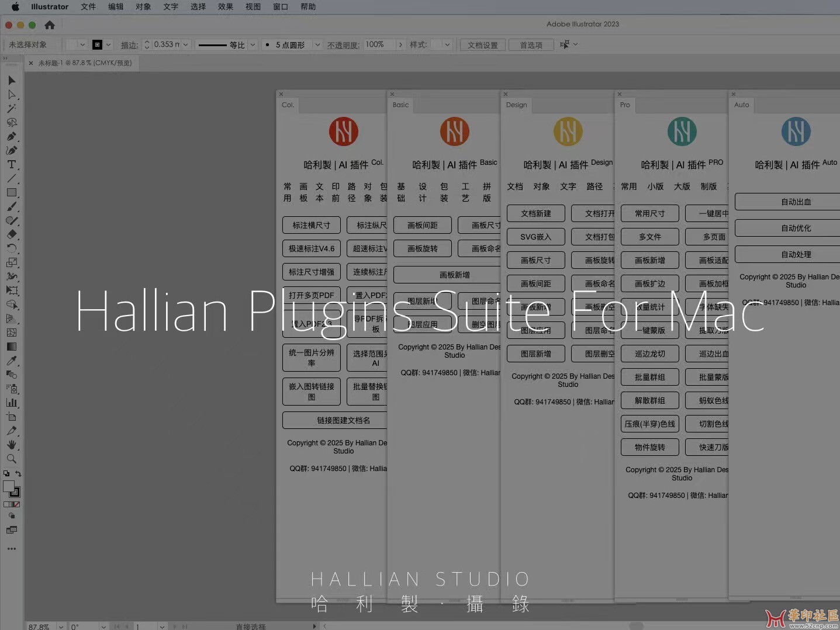Select the Selection arrow tool

(12, 81)
